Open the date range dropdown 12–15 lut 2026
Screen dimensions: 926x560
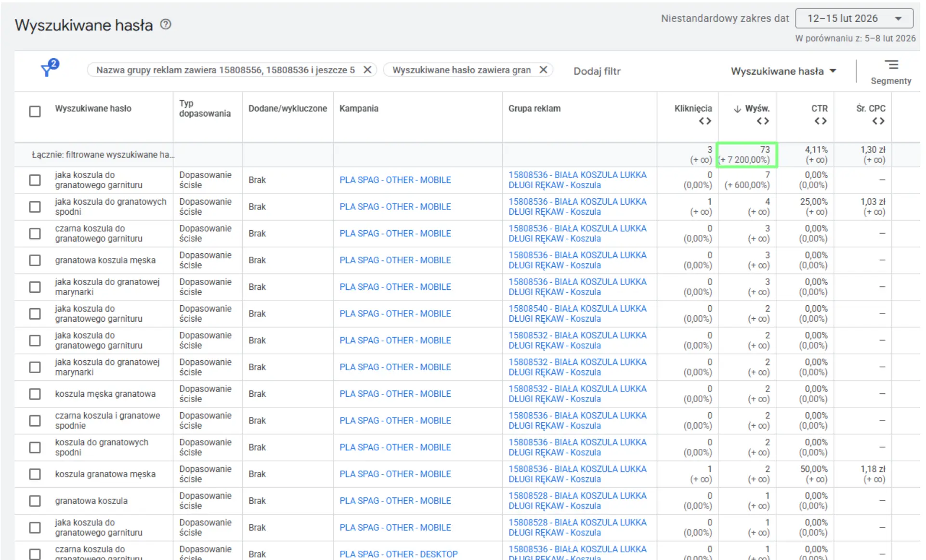(x=854, y=19)
